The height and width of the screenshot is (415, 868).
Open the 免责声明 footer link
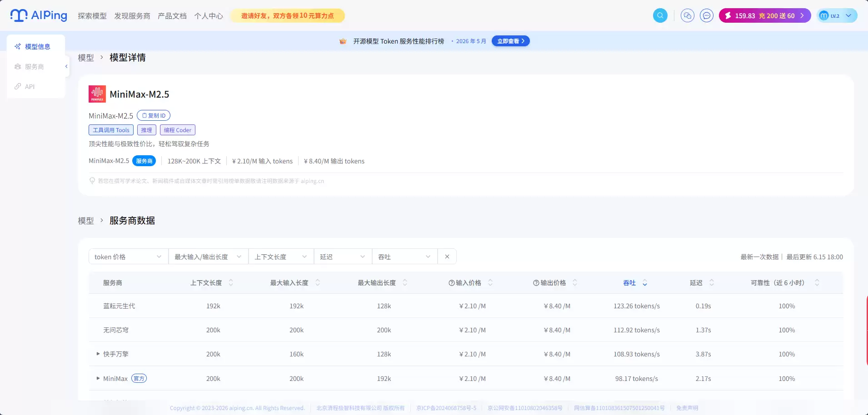(687, 408)
